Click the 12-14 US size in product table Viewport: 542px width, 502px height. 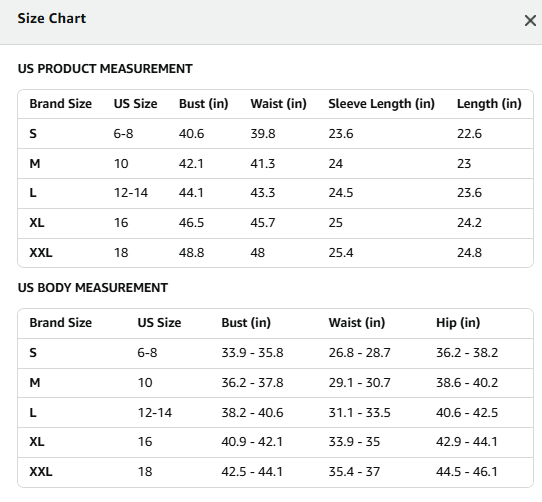[131, 193]
